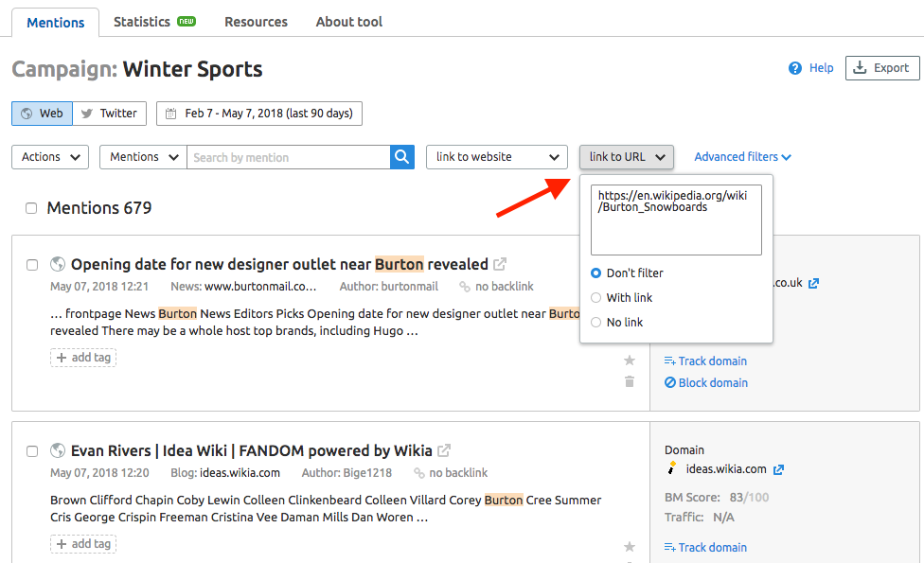Add tag to the Evan Rivers mention
Viewport: 924px width, 563px height.
[x=83, y=543]
